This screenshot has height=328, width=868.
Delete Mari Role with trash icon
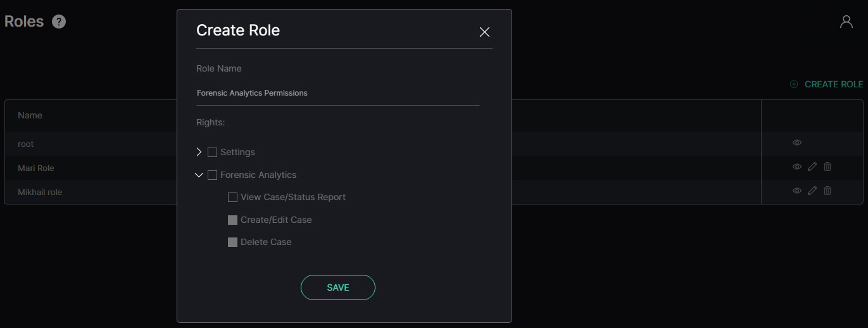coord(827,167)
